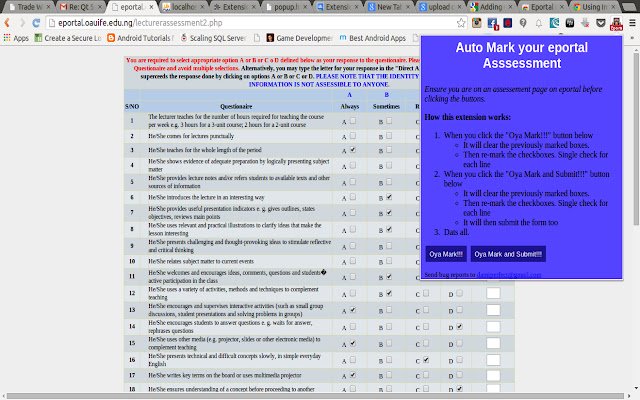
Task: Click the Questionaire column header
Action: coord(236,107)
